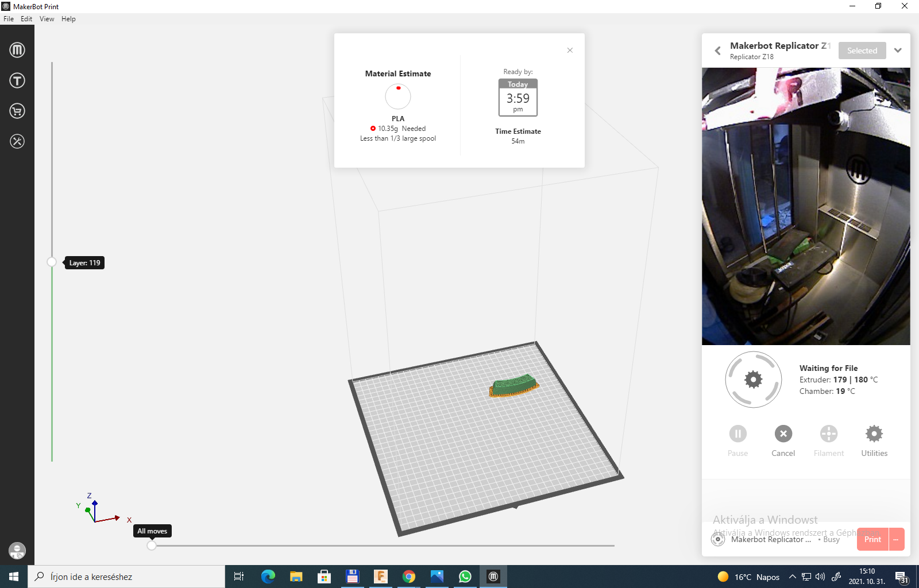Select the green model on build plate

tap(514, 385)
